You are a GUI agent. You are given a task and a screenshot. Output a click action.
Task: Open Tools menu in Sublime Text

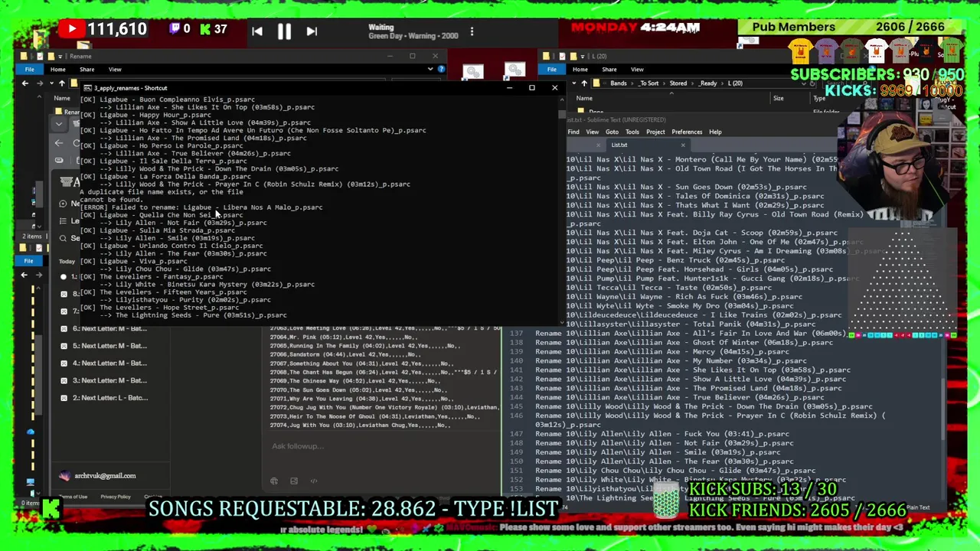point(632,132)
